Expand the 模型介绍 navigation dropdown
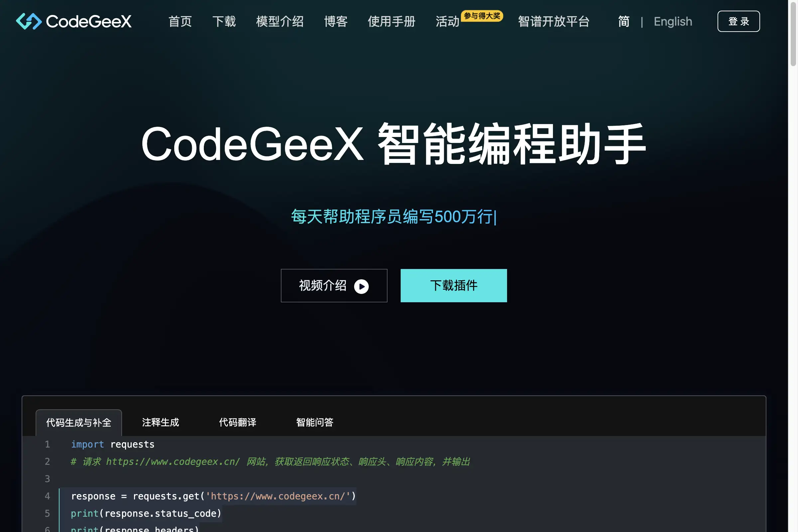Viewport: 798px width, 532px height. (x=280, y=21)
